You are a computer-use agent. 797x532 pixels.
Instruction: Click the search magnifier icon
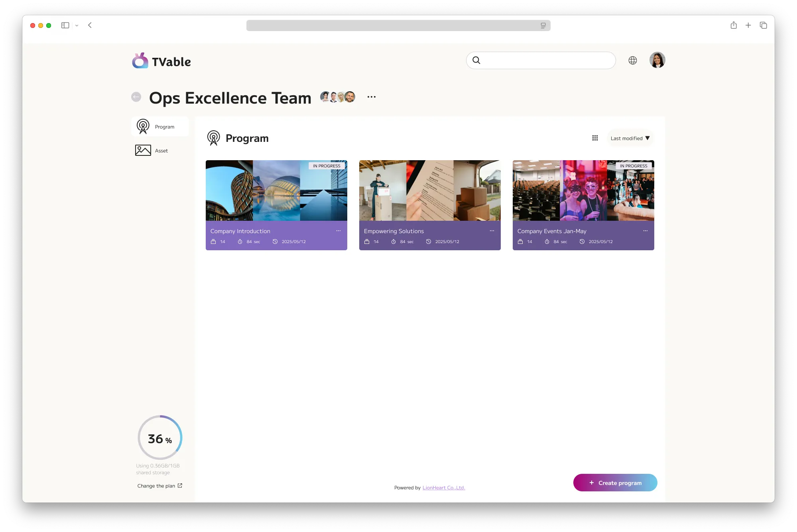(476, 60)
